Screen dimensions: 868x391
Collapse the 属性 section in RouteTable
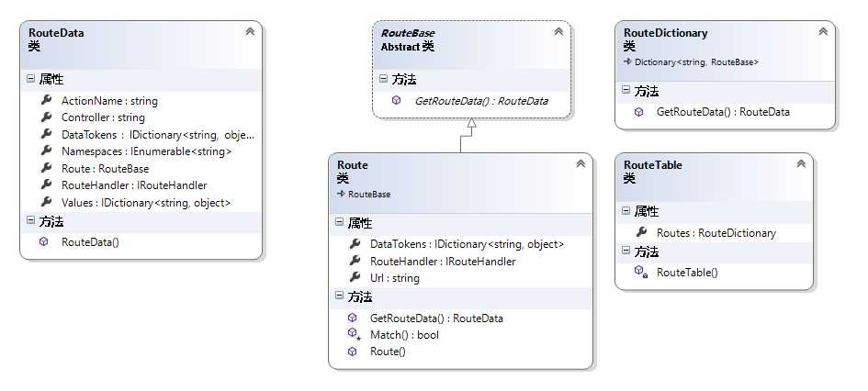tap(626, 211)
